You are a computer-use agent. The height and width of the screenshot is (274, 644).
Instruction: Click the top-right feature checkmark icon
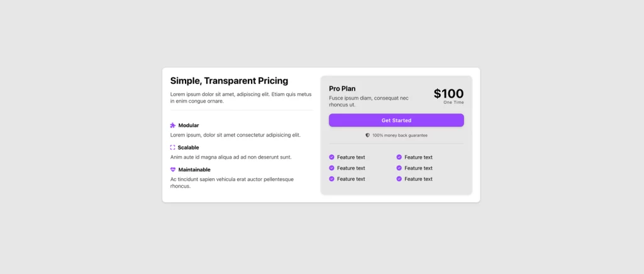(399, 157)
